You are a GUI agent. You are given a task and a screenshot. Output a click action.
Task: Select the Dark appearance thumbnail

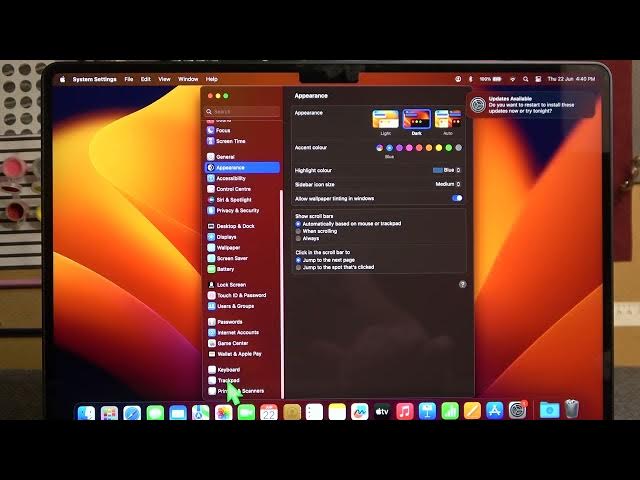(x=416, y=119)
